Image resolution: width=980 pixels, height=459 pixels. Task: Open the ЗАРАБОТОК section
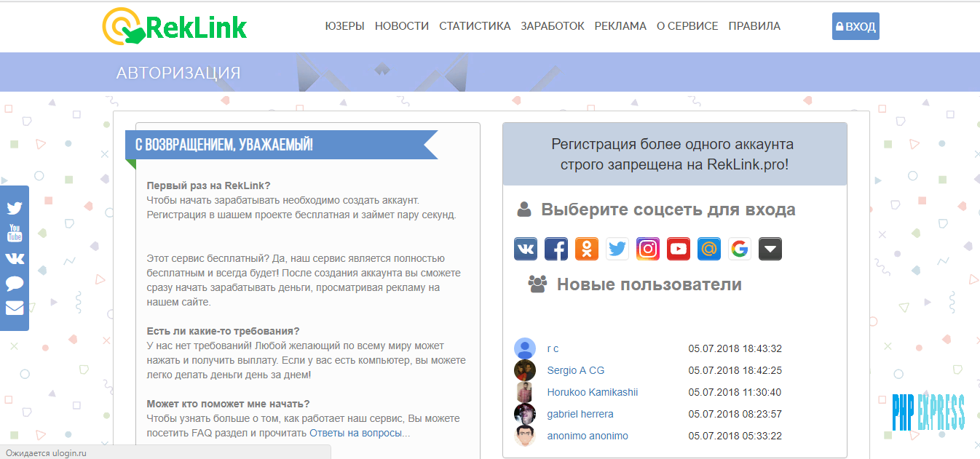pos(553,26)
